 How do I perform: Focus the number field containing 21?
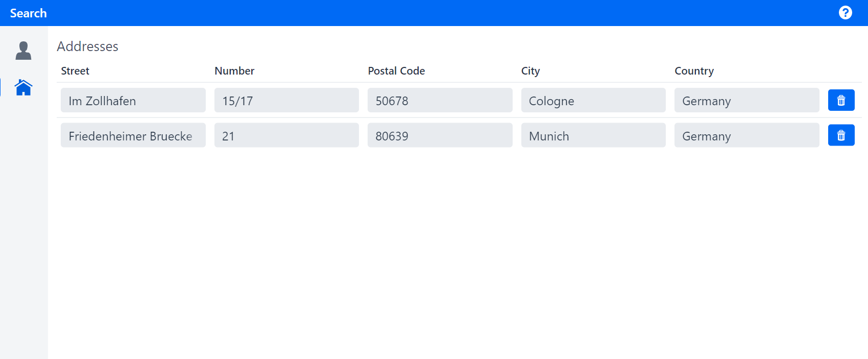286,135
